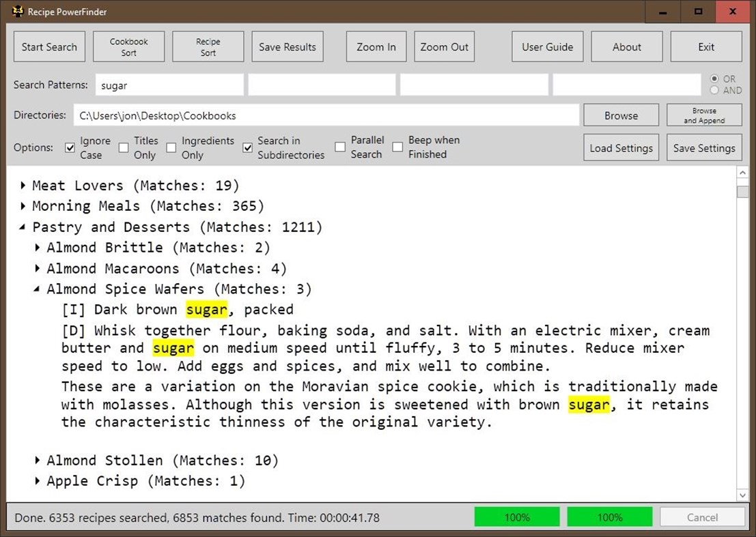The image size is (756, 537).
Task: Click inside the first Search Patterns field
Action: click(x=169, y=85)
